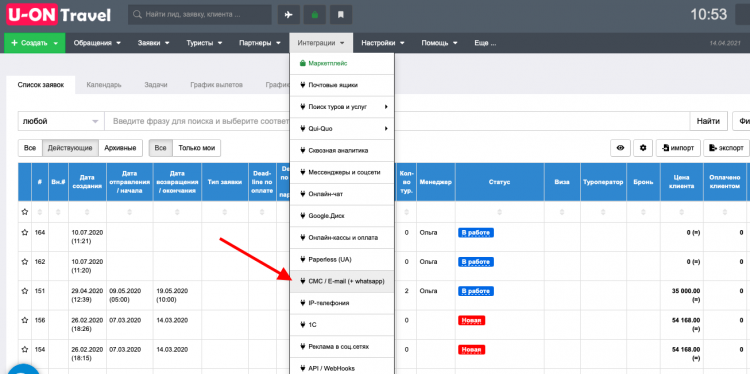Open the Еще ... menu
Image resolution: width=750 pixels, height=374 pixels.
click(x=485, y=43)
